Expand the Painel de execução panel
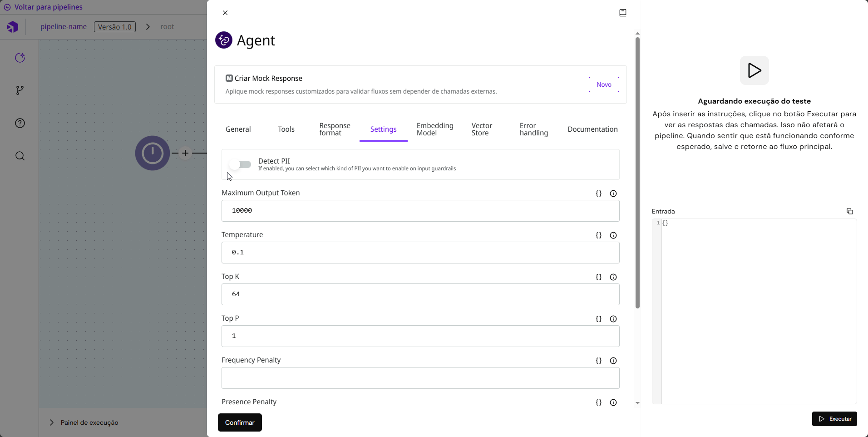The image size is (868, 437). (x=52, y=422)
